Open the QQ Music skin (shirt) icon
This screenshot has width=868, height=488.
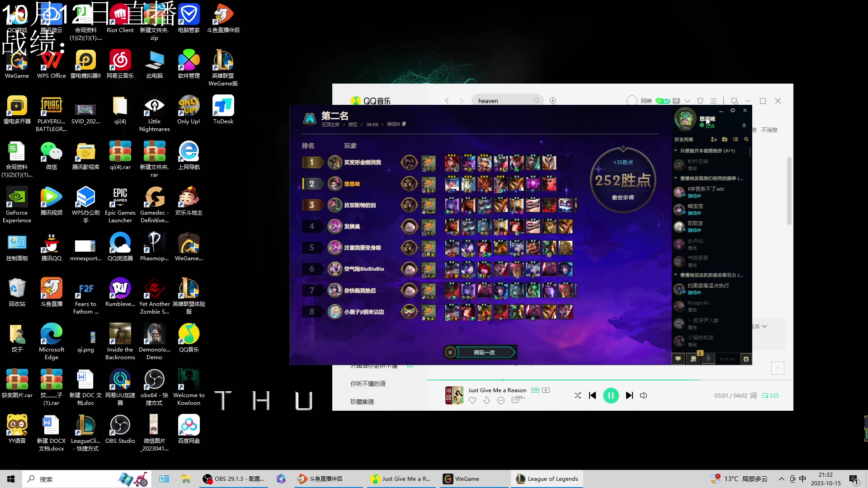700,101
